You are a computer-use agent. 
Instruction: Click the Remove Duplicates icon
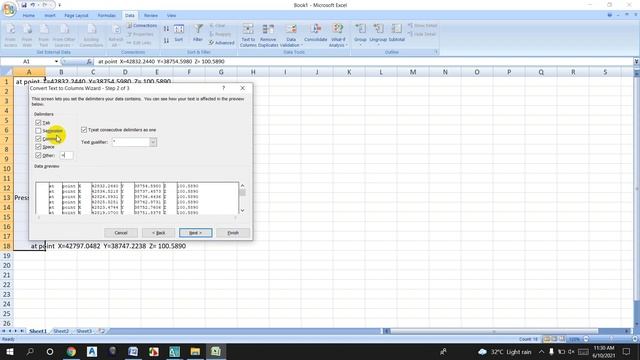click(x=268, y=35)
